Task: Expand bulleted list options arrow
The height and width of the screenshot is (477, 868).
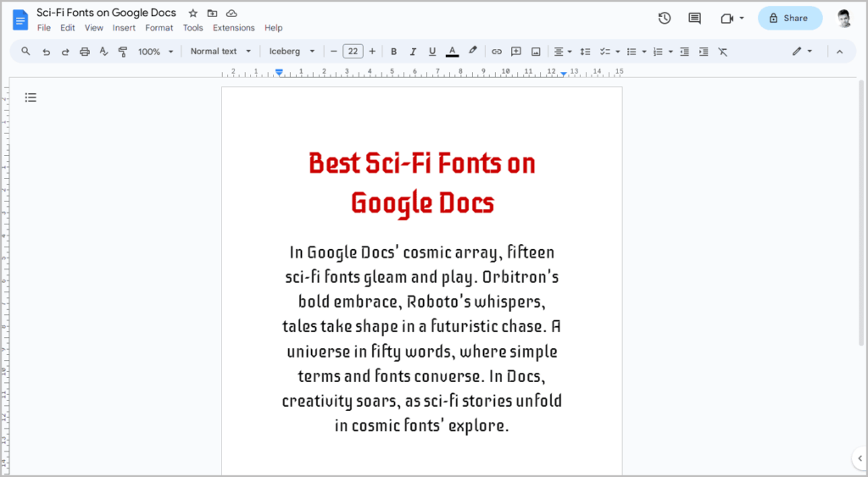Action: coord(644,52)
